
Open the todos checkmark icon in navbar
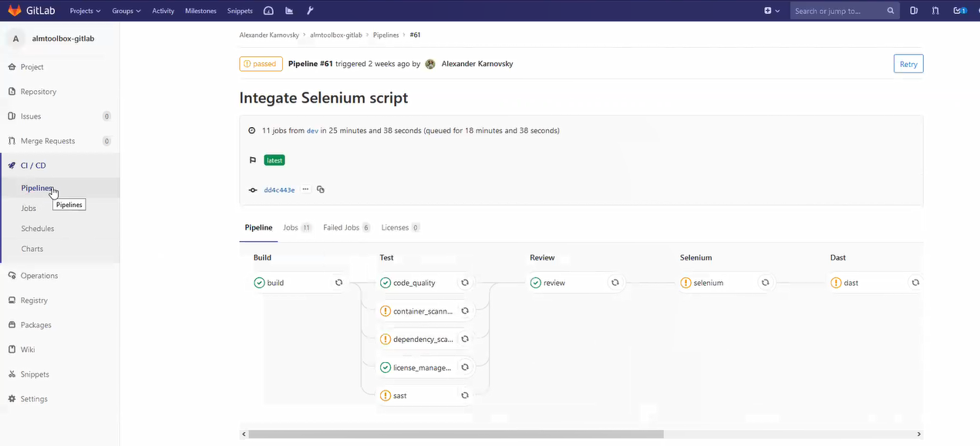tap(959, 11)
